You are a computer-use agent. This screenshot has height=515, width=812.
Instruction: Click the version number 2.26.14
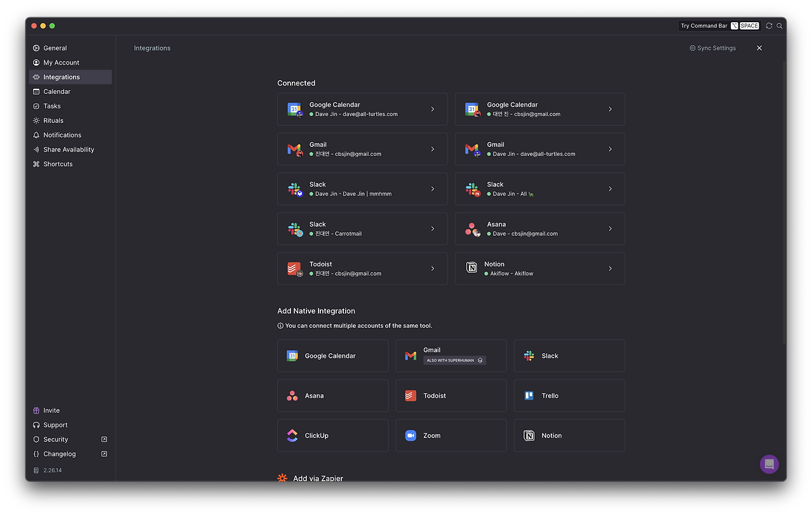pyautogui.click(x=53, y=471)
